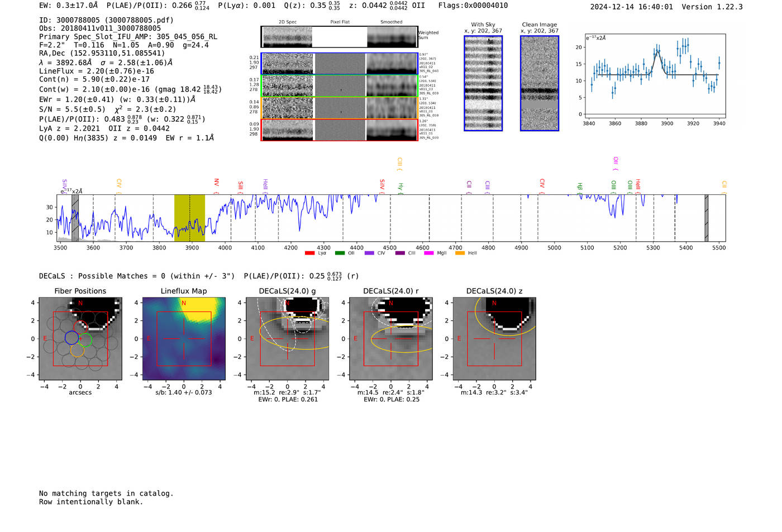Click the ID 3000788005 text line
The image size is (782, 532).
click(106, 20)
